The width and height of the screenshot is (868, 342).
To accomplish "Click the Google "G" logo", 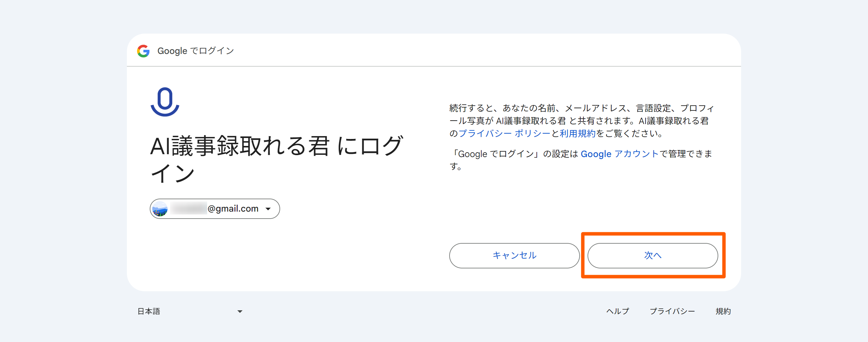I will click(x=143, y=51).
